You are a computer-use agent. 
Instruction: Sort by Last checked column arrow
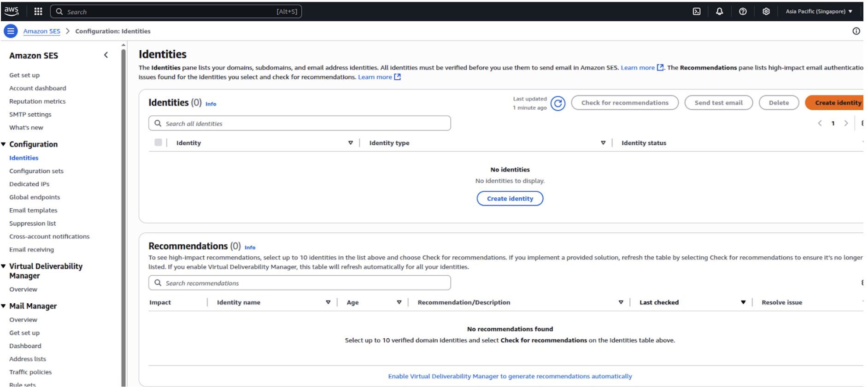click(743, 302)
